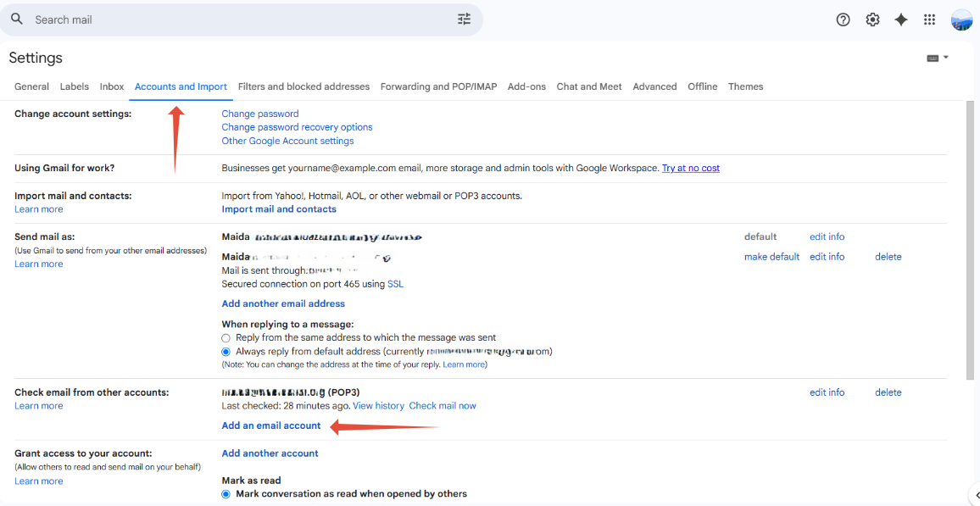980x506 pixels.
Task: Click Add another account link
Action: [270, 453]
